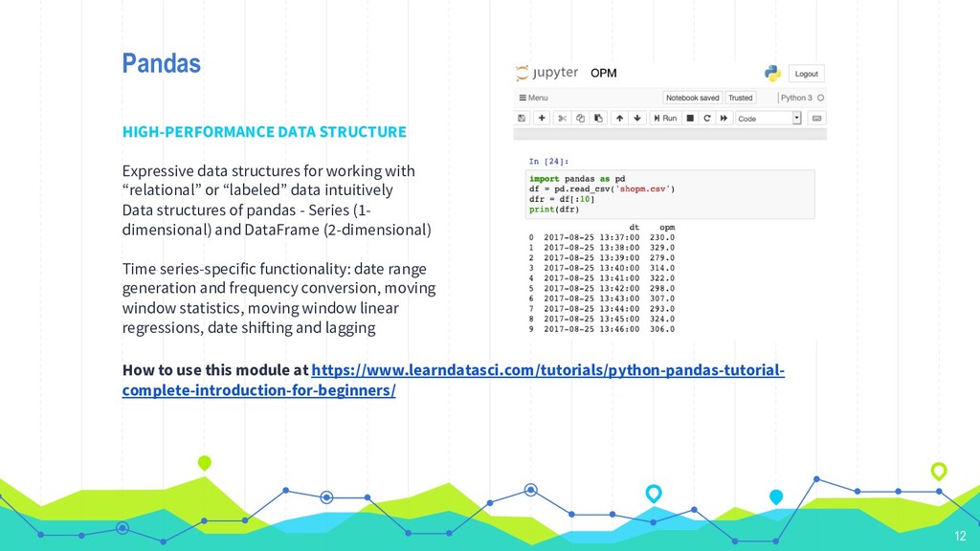Save the notebook using the floppy icon
980x551 pixels.
pyautogui.click(x=522, y=118)
